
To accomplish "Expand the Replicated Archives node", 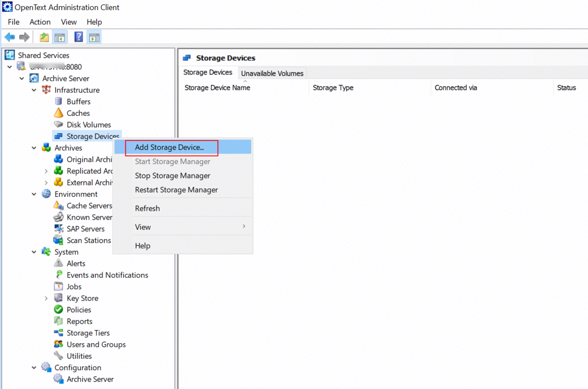I will coord(46,171).
